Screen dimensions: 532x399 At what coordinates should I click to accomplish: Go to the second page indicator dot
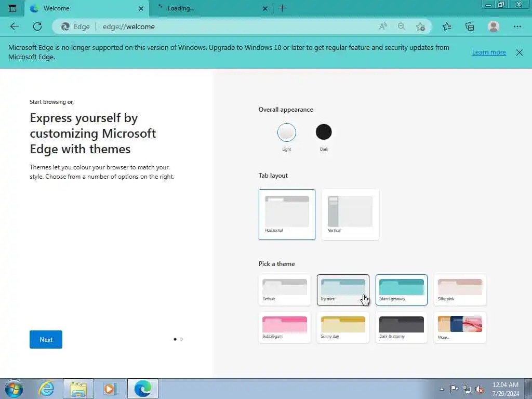pyautogui.click(x=181, y=339)
